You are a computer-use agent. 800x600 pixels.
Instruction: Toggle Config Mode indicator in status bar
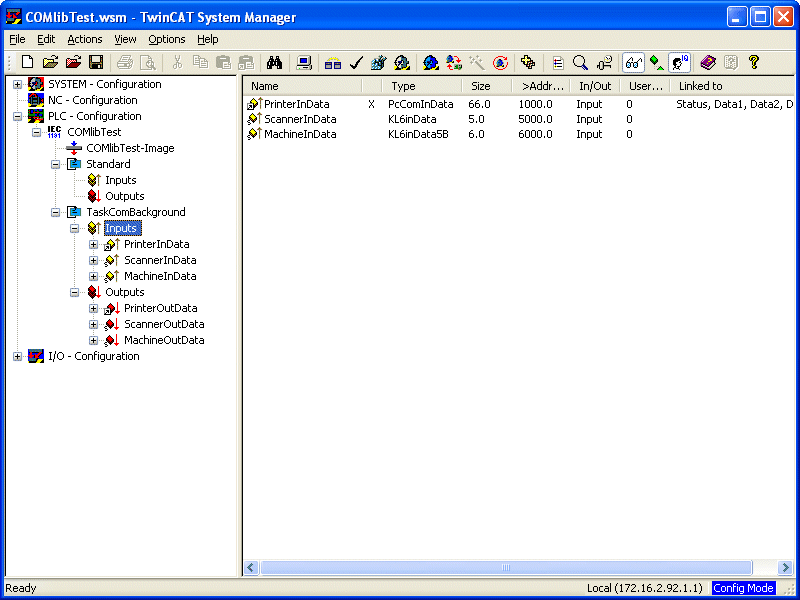743,588
